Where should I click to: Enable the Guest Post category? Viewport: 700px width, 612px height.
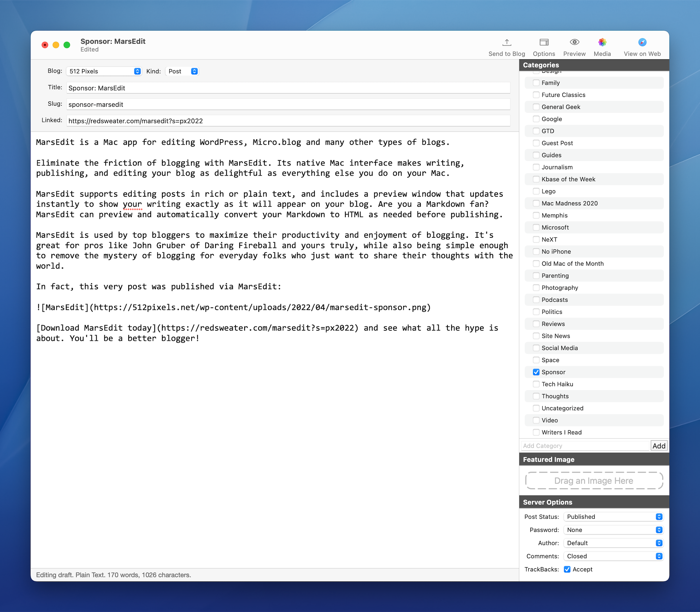tap(536, 143)
